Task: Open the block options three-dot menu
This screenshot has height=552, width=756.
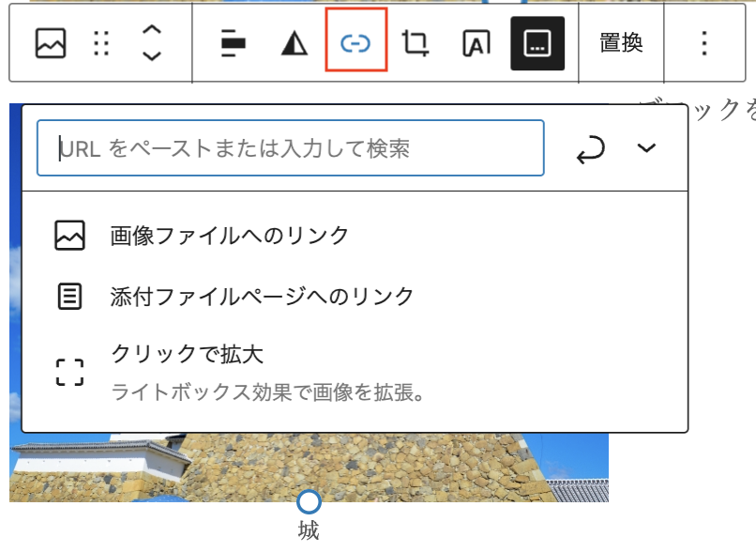Action: (704, 43)
